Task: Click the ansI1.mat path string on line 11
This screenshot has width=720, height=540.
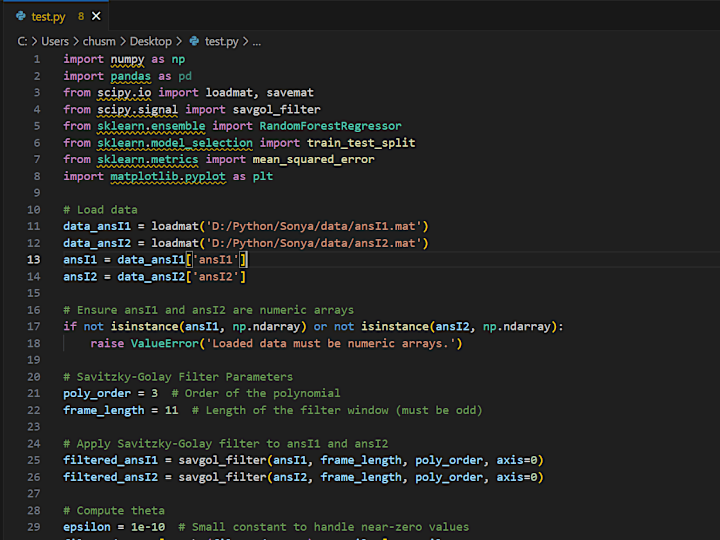Action: coord(313,226)
